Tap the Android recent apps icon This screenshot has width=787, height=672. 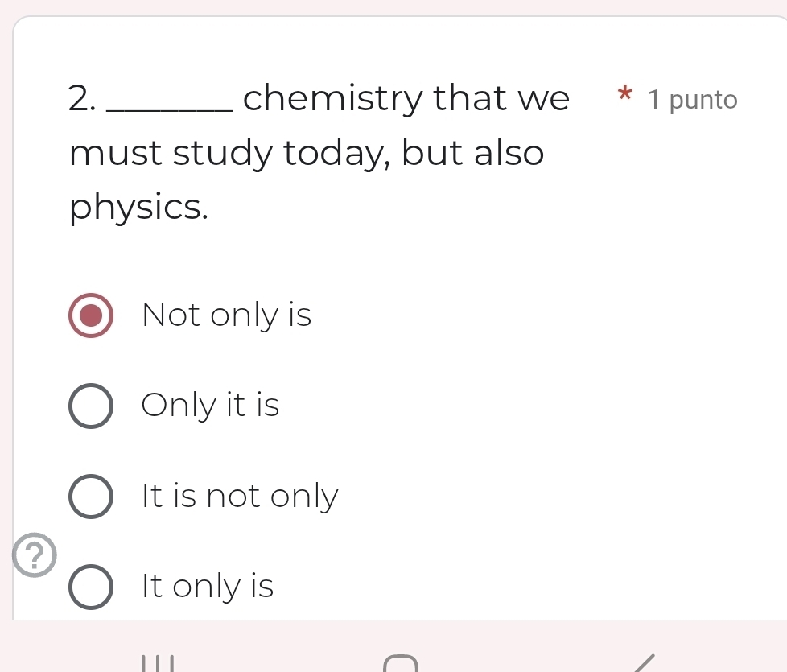(x=158, y=663)
